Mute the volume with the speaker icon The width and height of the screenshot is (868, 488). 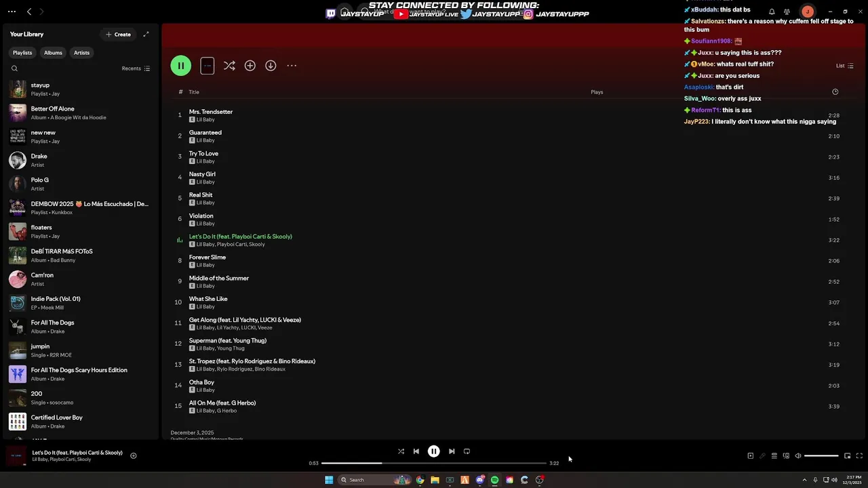[798, 456]
